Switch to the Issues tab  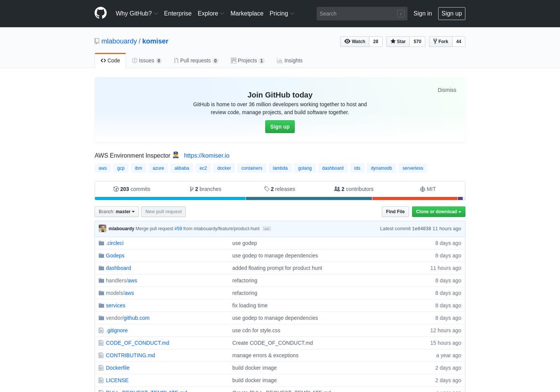[x=147, y=61]
